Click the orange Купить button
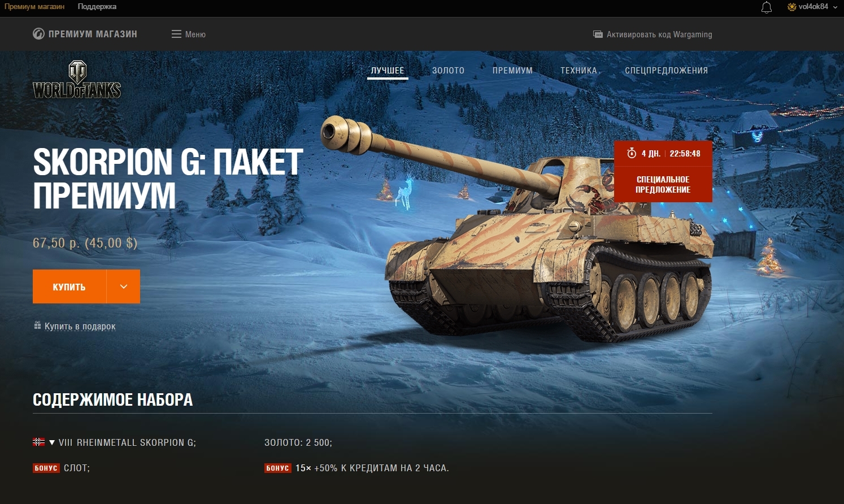The image size is (844, 504). tap(69, 286)
